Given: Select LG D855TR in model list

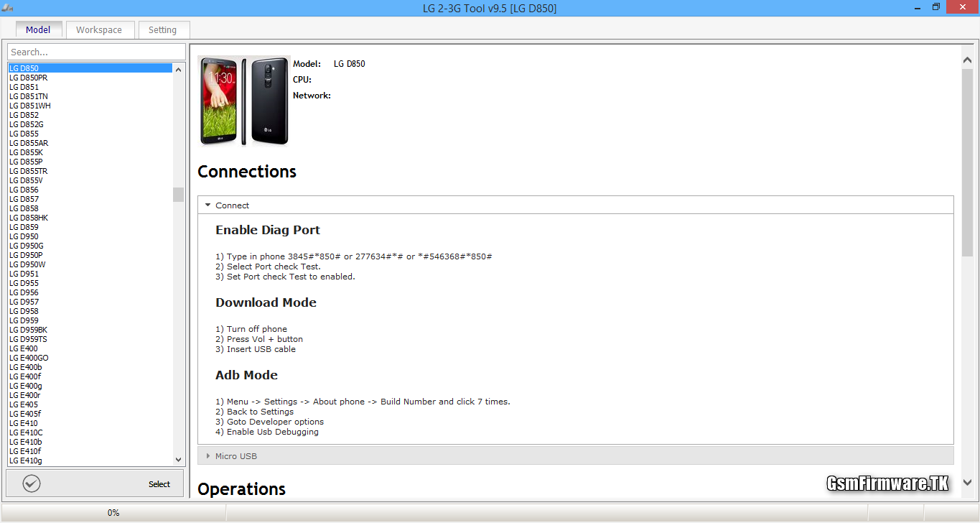Looking at the screenshot, I should (x=90, y=171).
